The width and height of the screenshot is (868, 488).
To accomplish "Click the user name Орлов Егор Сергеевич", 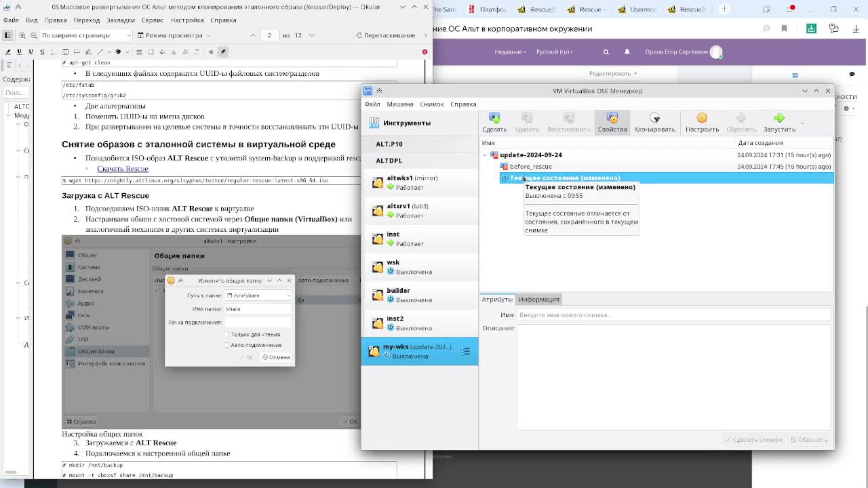I will [x=676, y=52].
